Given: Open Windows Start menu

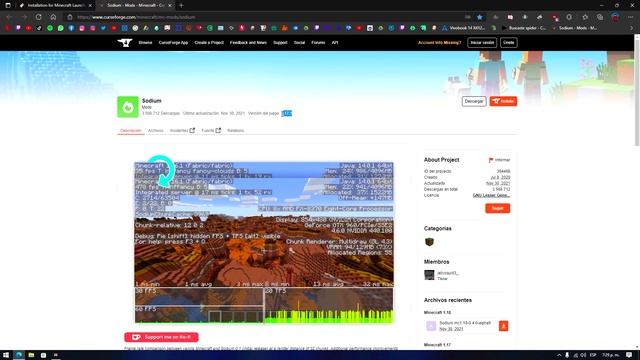Looking at the screenshot, I should pyautogui.click(x=6, y=355).
